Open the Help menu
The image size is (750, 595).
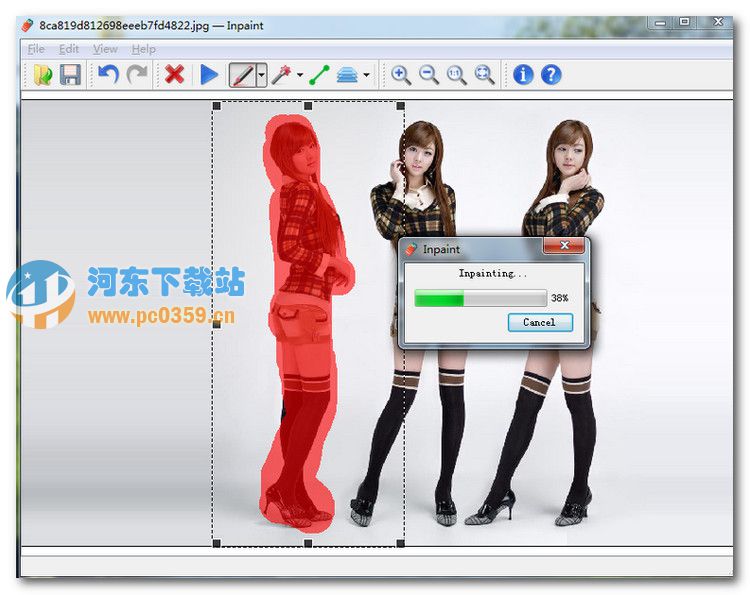pos(143,49)
